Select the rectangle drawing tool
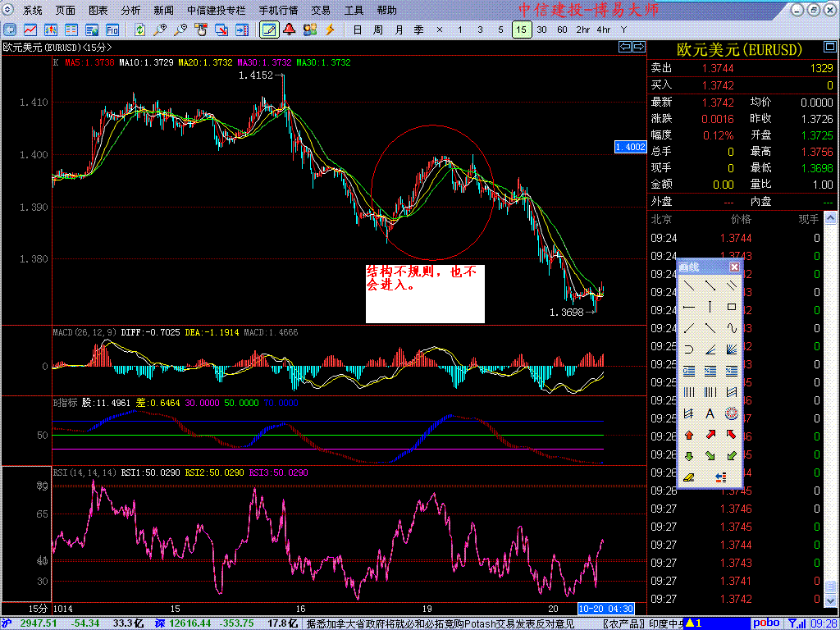 click(x=731, y=307)
